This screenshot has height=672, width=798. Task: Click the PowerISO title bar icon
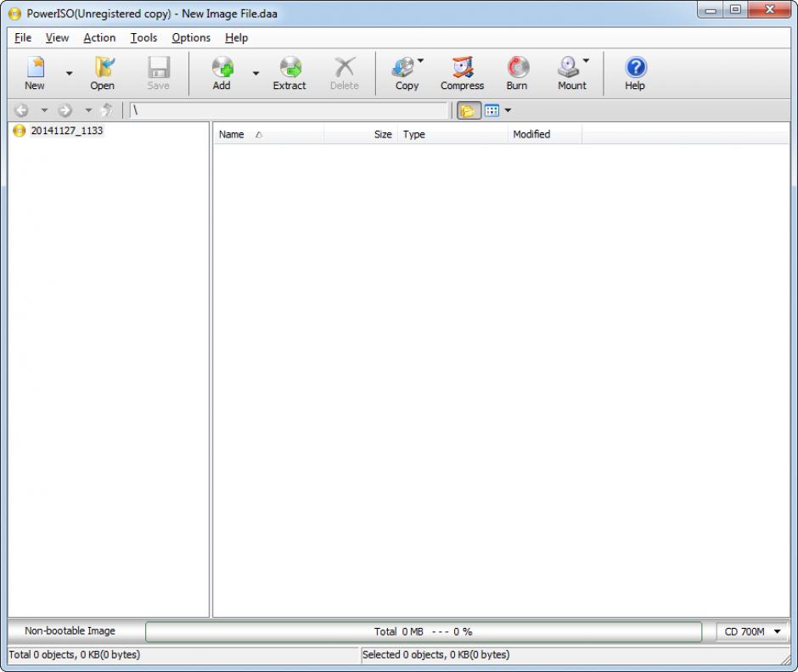[15, 14]
